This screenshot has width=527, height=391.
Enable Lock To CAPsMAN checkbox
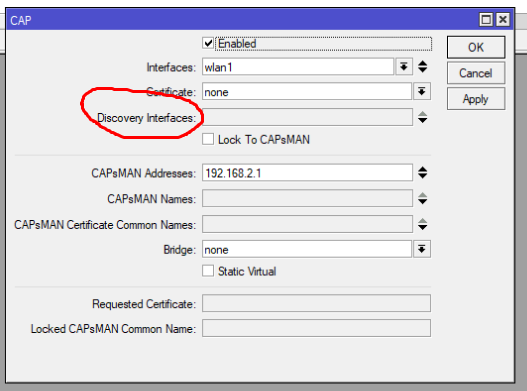coord(208,139)
